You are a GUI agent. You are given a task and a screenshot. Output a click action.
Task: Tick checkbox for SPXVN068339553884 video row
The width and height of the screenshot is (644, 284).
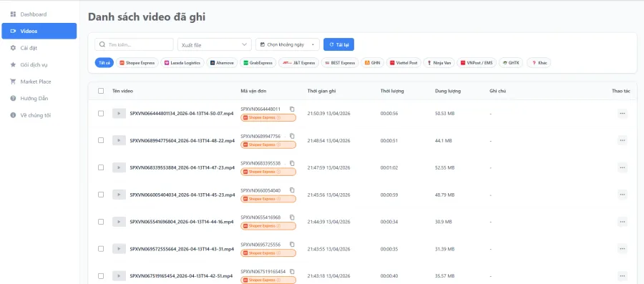pos(101,167)
